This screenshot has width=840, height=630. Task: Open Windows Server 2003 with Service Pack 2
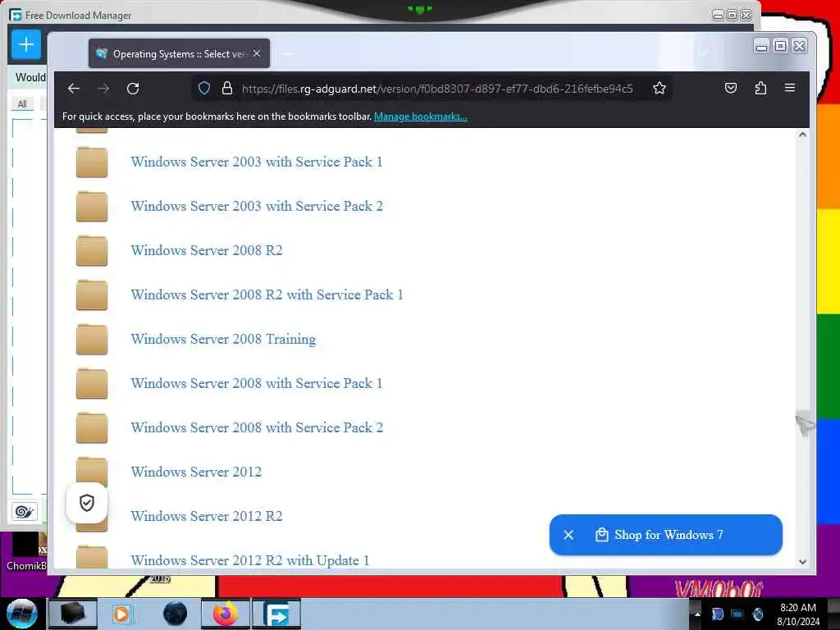pos(257,206)
